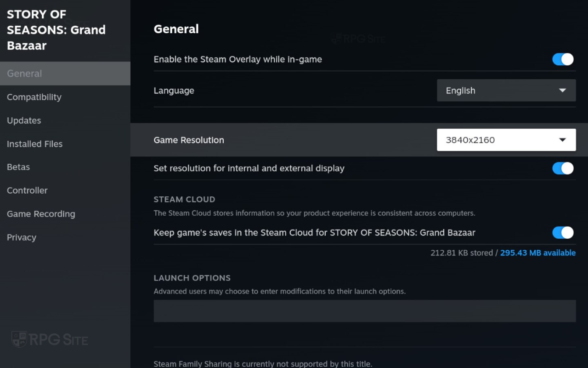Click the STEAM CLOUD section heading

point(184,200)
